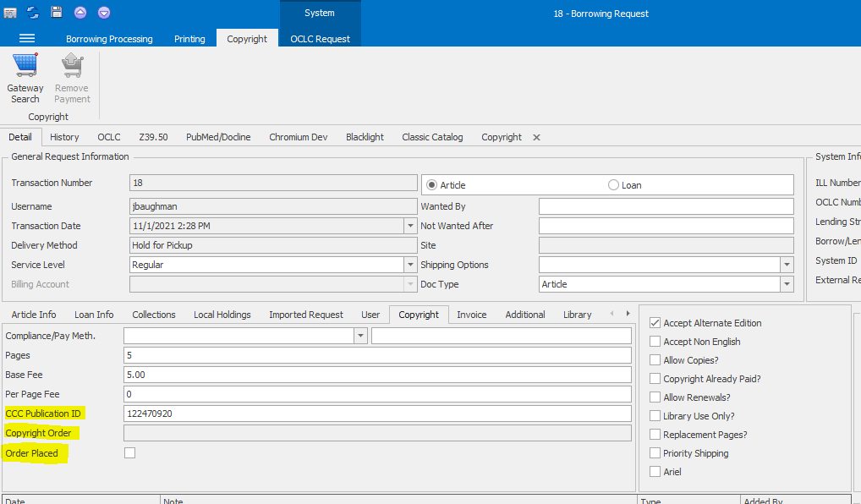The height and width of the screenshot is (504, 861).
Task: Enable the Allow Copies checkbox
Action: pos(655,359)
